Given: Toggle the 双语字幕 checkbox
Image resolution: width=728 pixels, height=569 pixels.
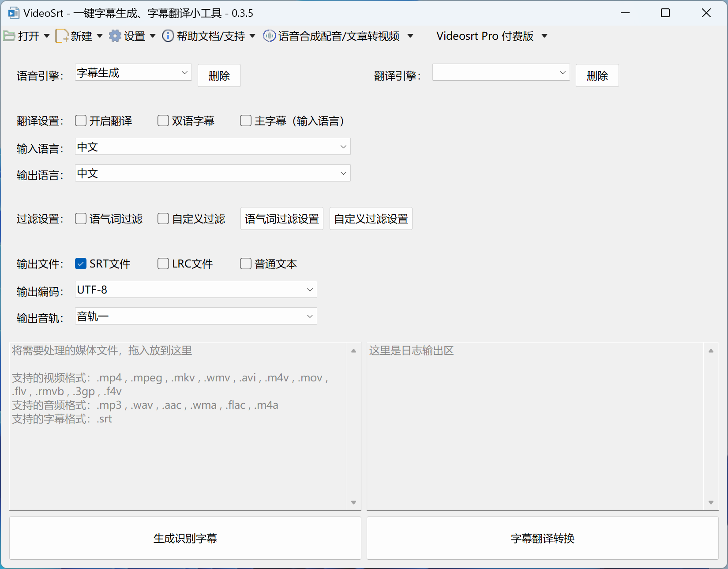Looking at the screenshot, I should (x=163, y=121).
